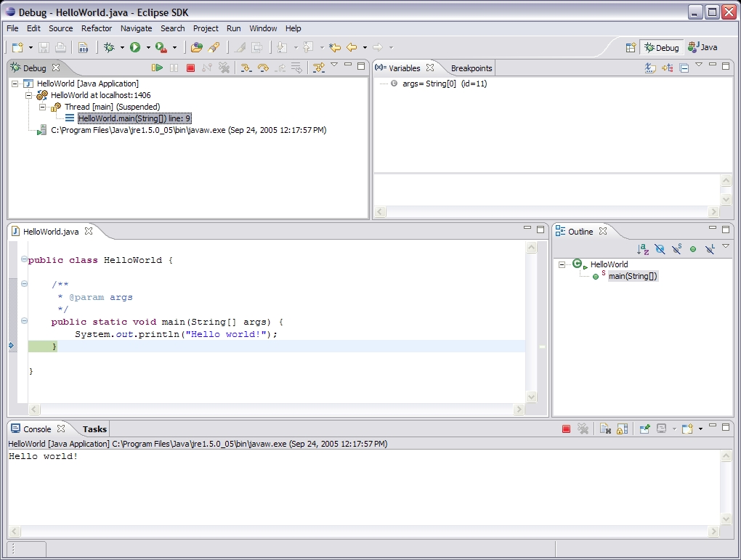Toggle Show Logical Structure in Variables view
Viewport: 741px width, 560px height.
668,68
